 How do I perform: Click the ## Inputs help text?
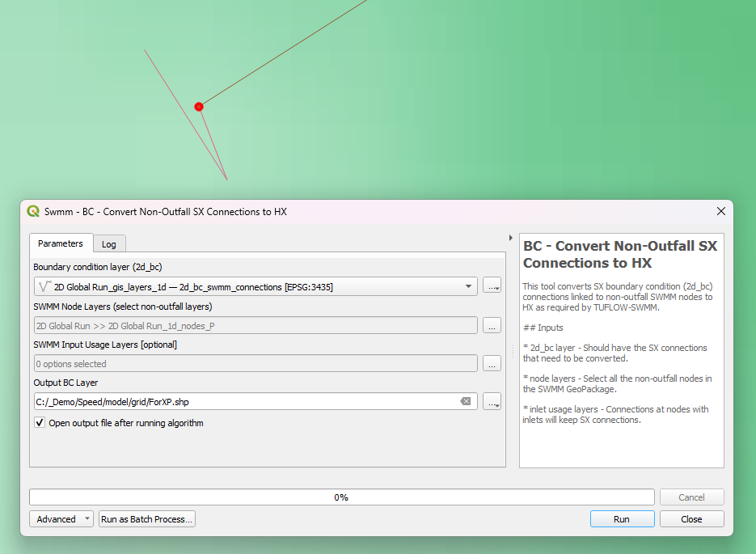543,328
